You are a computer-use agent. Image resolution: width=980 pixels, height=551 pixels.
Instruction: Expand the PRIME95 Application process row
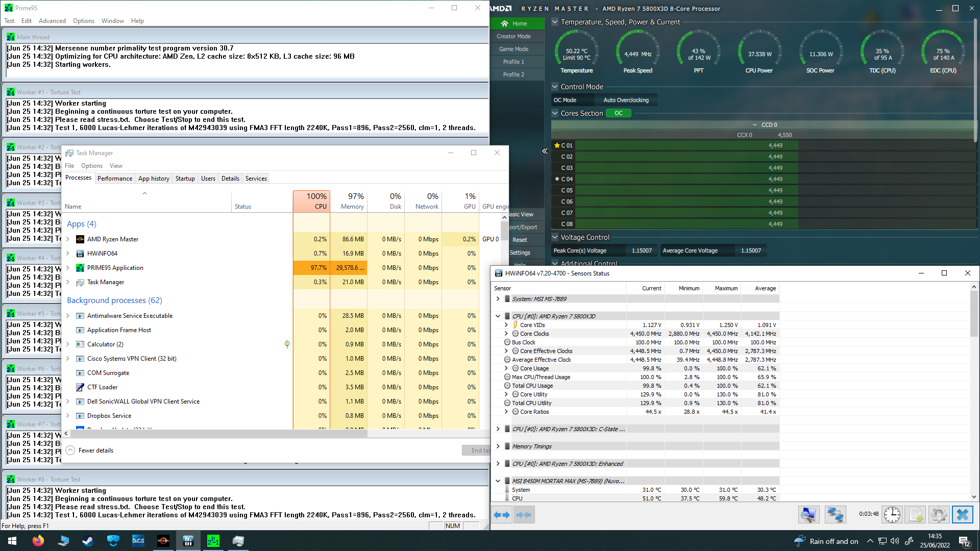coord(68,268)
